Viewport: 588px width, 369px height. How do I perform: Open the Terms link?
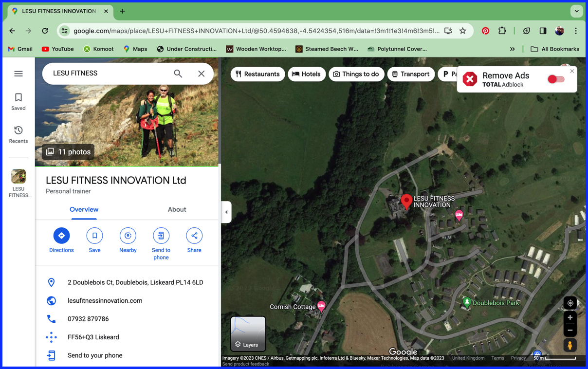click(497, 358)
